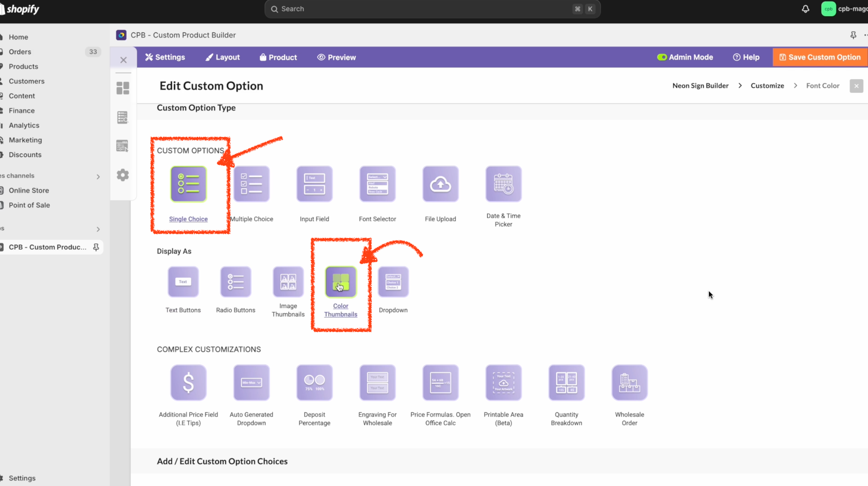
Task: Open Content in Shopify navigation
Action: [x=22, y=96]
